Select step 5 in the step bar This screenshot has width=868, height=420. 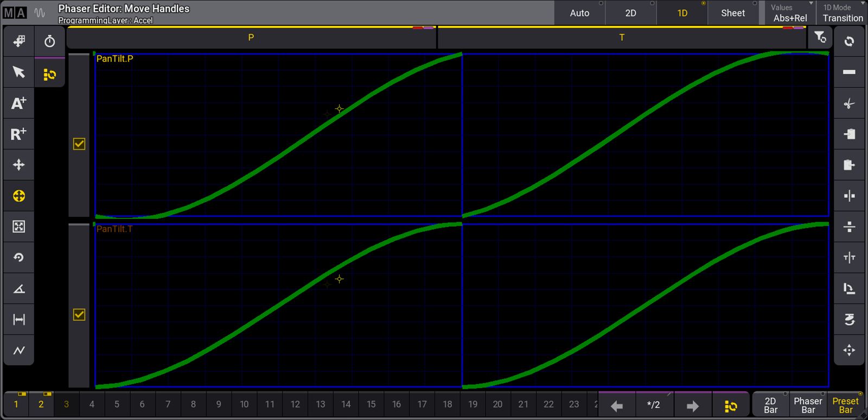click(117, 404)
